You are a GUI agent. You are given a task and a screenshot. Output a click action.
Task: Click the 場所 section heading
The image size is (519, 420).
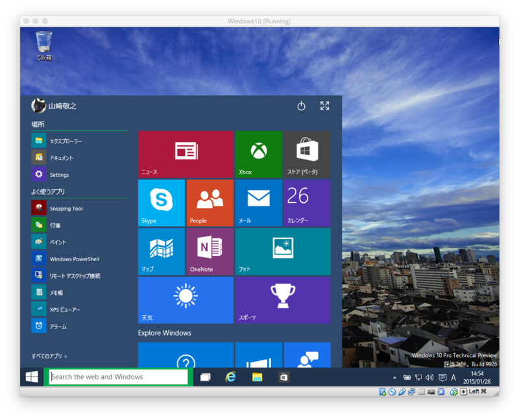(x=38, y=124)
